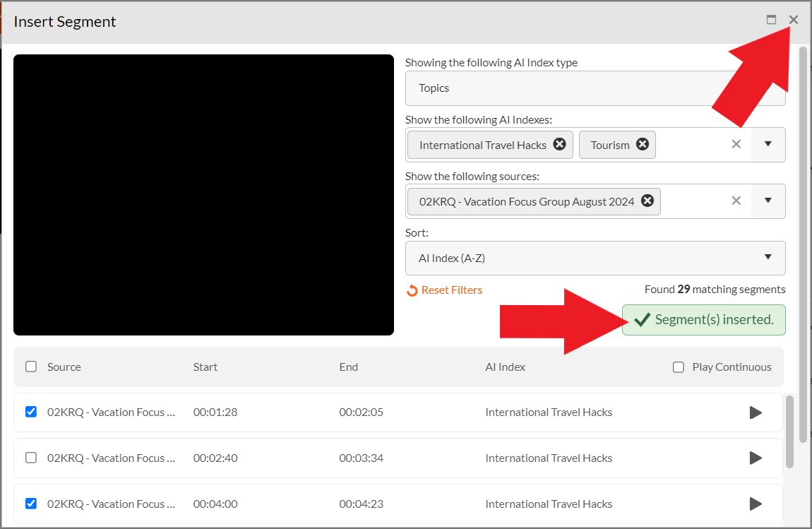Check the segment ending at 00:03:34
Viewport: 812px width, 529px height.
pyautogui.click(x=31, y=458)
